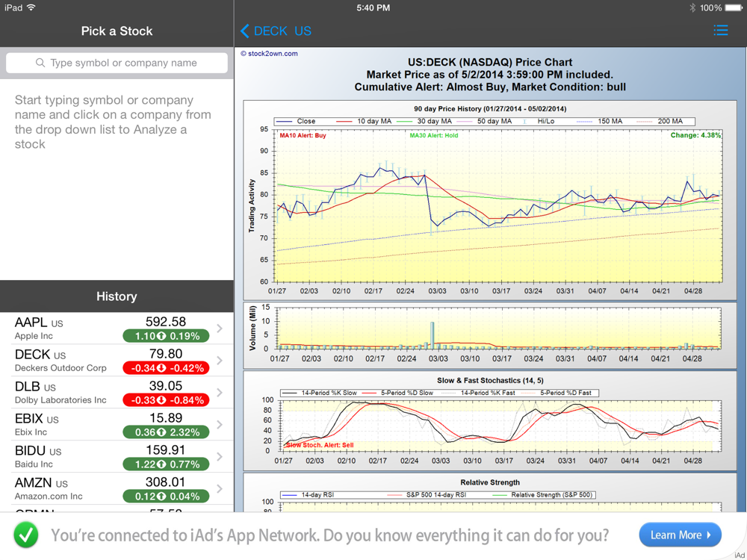Open the stock2own.com copyright link
747x560 pixels.
[269, 54]
